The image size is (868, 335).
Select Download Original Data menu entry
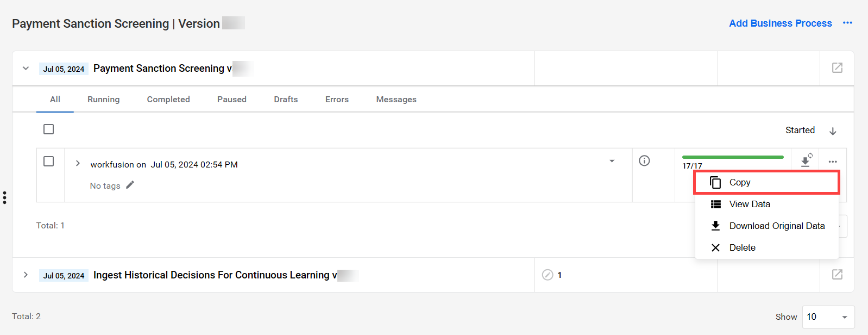click(x=766, y=226)
